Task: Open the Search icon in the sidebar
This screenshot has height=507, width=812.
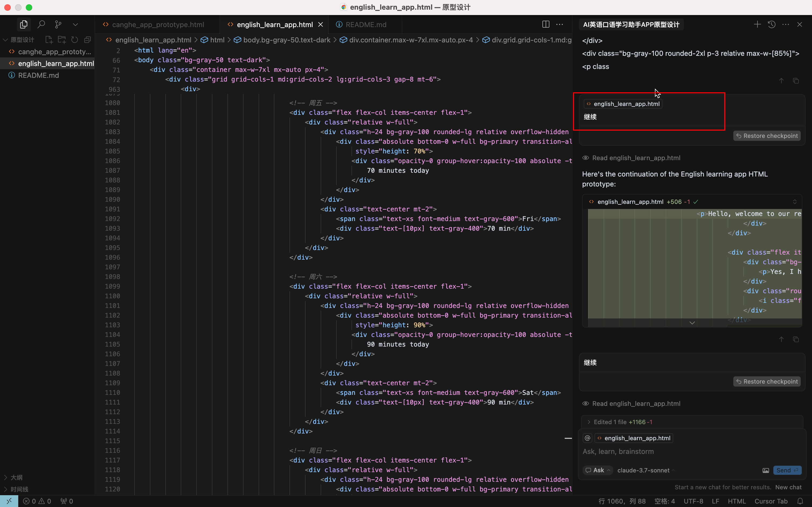Action: click(41, 24)
